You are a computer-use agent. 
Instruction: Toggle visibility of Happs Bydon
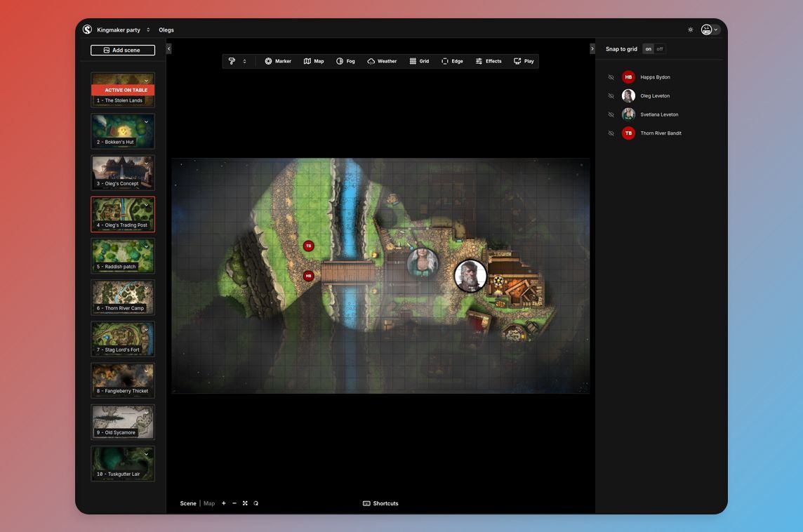tap(611, 77)
